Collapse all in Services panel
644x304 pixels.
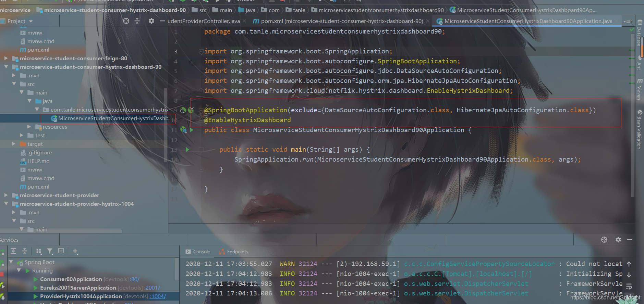(x=25, y=251)
